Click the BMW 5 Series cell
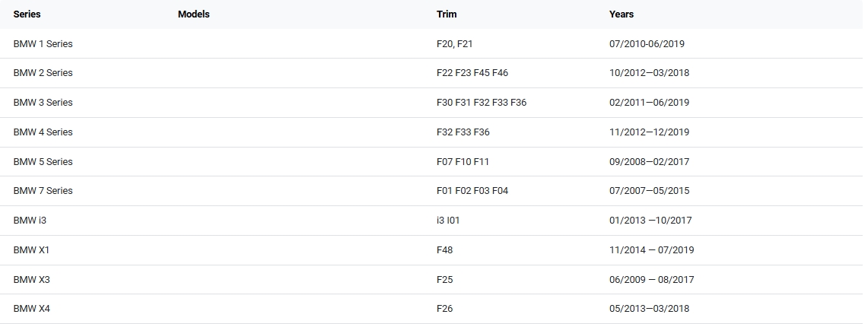 tap(43, 162)
